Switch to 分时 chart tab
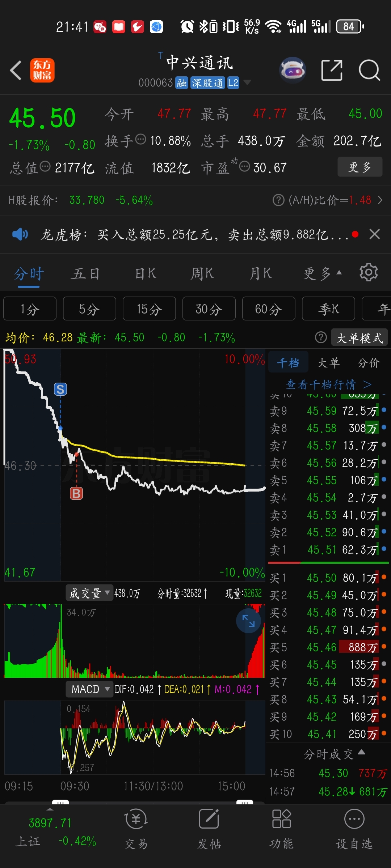 coord(29,274)
